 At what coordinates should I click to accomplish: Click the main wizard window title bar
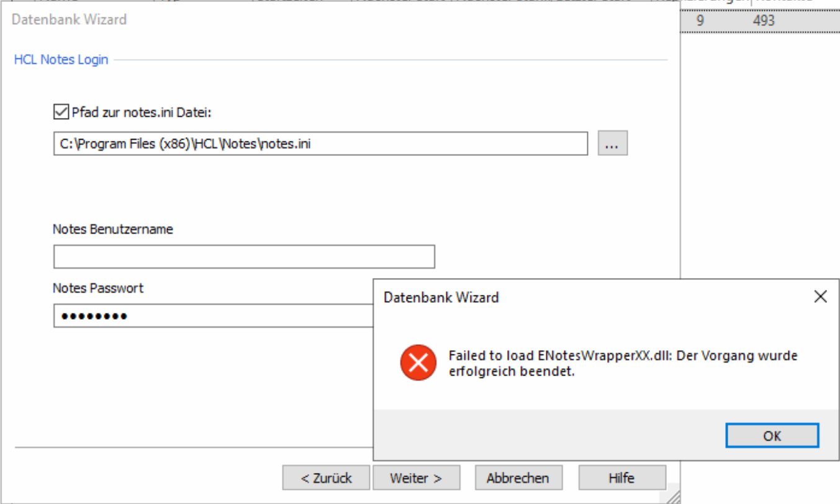pyautogui.click(x=310, y=20)
